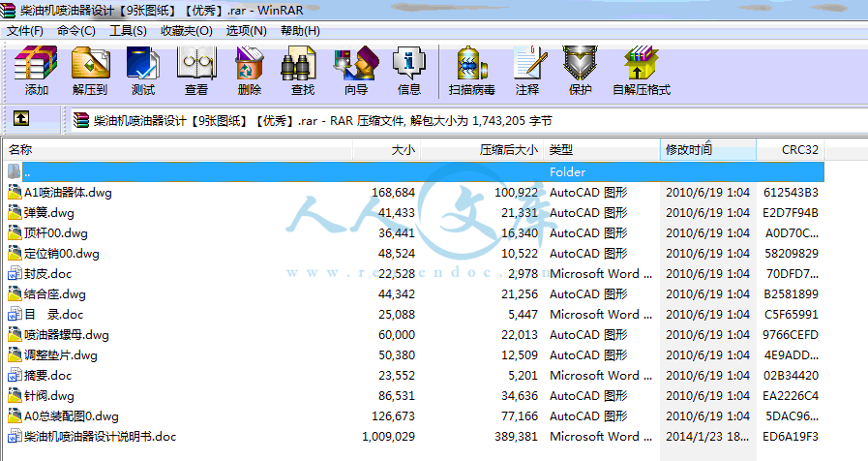868x461 pixels.
Task: Open the 命令(C) menu
Action: (x=76, y=30)
